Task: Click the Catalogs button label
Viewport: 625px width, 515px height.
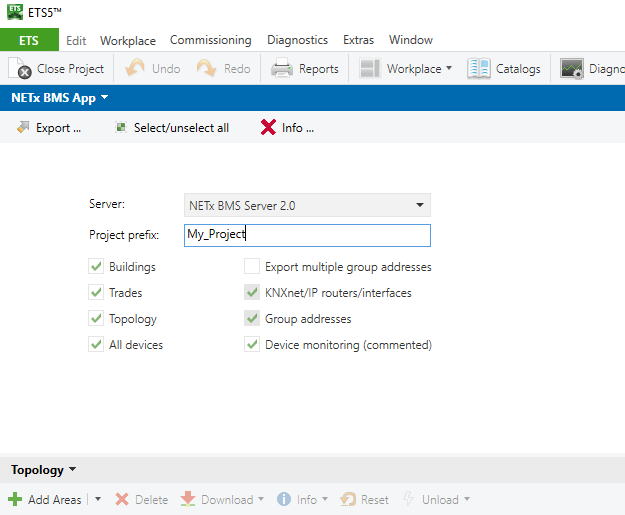Action: (518, 69)
